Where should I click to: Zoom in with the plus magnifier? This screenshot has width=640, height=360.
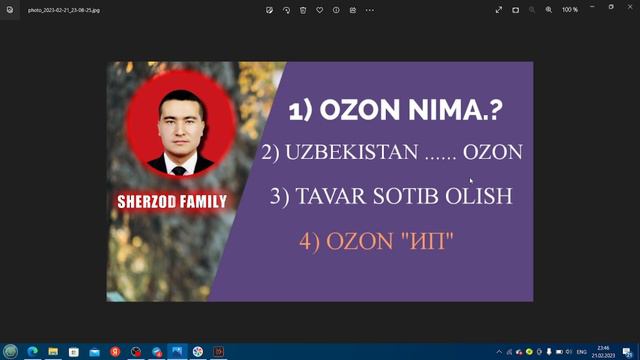[549, 10]
